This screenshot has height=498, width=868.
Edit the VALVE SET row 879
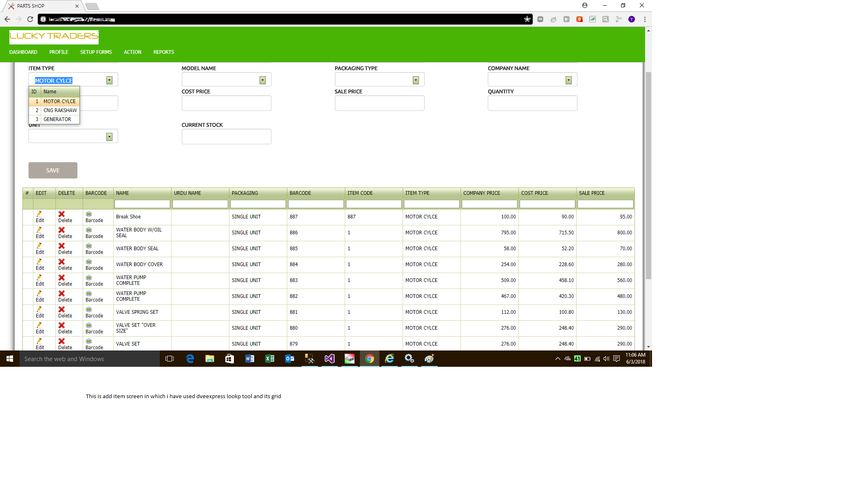[x=40, y=344]
